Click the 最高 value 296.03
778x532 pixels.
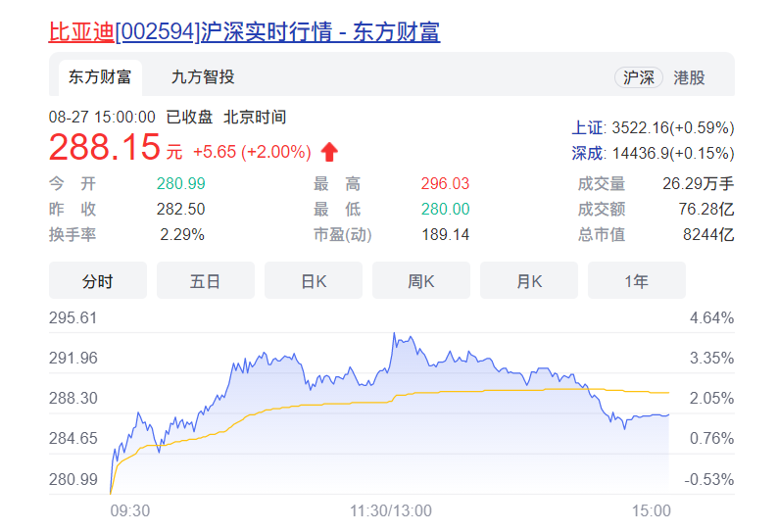445,183
